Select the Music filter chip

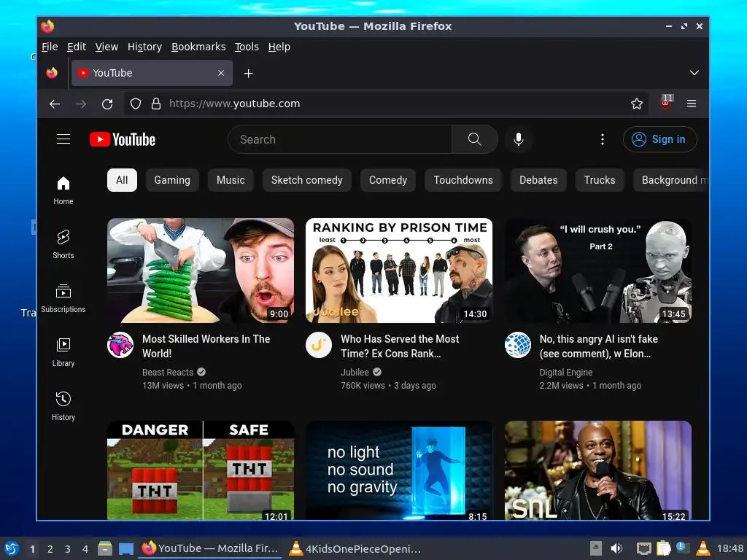231,180
